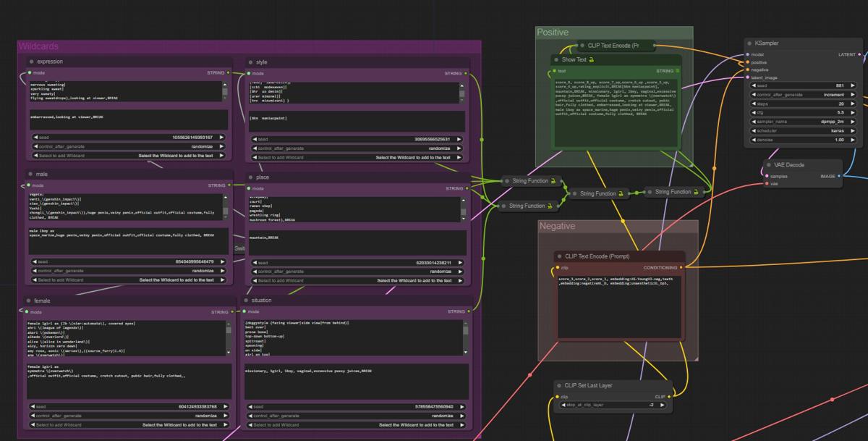Click the denoise value slider in KSampler
The height and width of the screenshot is (441, 868).
(803, 140)
